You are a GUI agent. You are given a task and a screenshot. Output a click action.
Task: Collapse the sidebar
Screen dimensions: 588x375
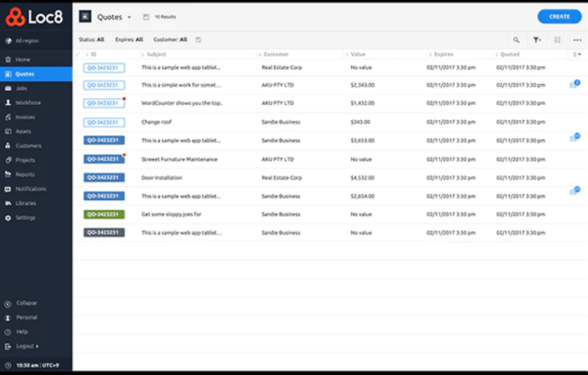[26, 303]
